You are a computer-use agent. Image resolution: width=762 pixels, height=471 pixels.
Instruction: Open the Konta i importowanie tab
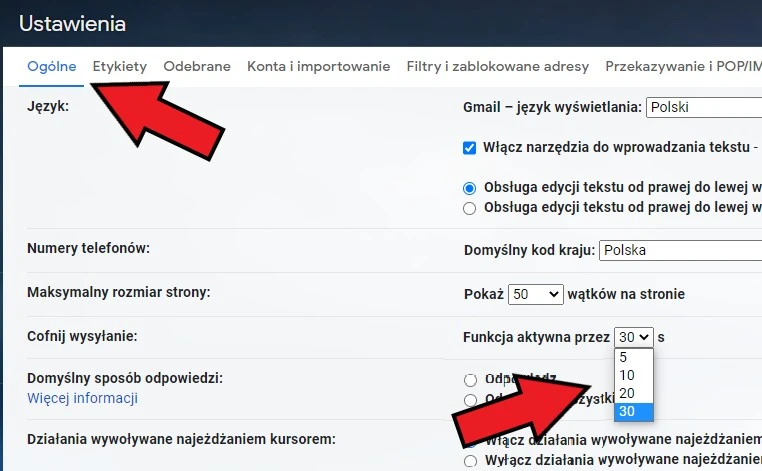318,67
